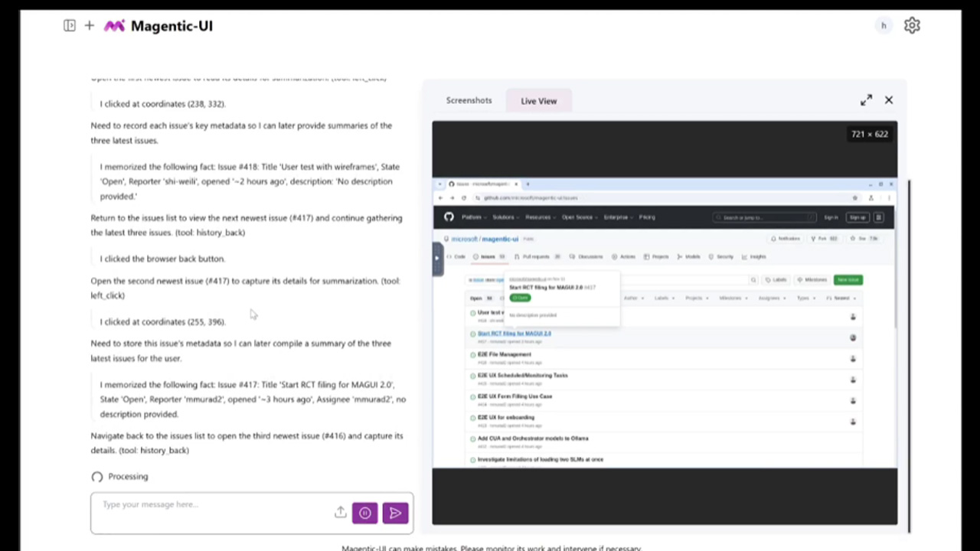Expand the GitHub Platform menu
980x551 pixels.
(473, 217)
